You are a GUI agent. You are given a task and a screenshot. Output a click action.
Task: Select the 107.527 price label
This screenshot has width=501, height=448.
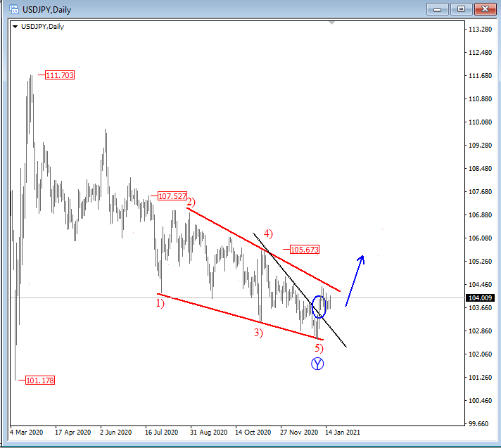[171, 197]
